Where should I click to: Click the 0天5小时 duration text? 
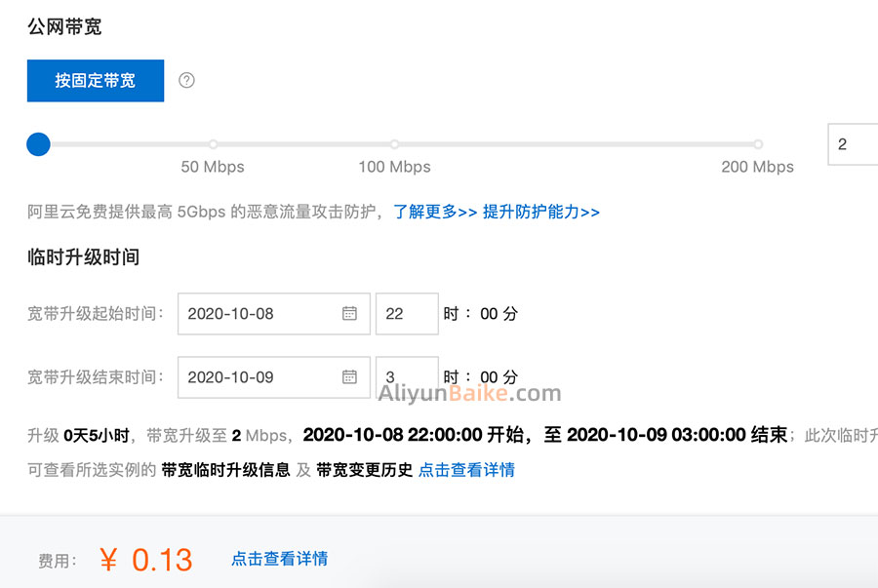97,435
